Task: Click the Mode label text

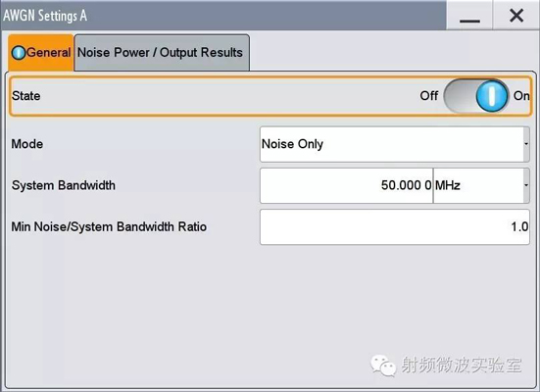Action: point(27,144)
